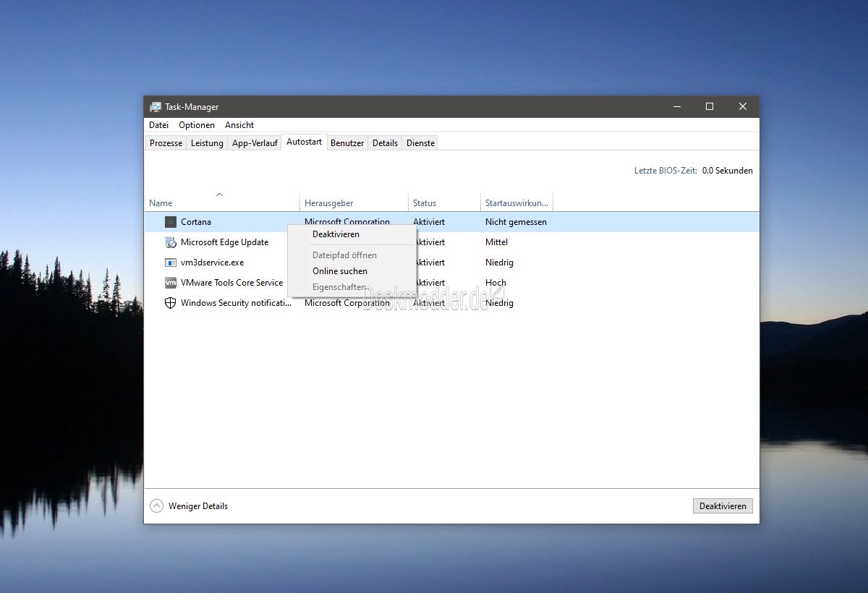The width and height of the screenshot is (868, 593).
Task: Click the 'Mittel' startup impact value
Action: click(x=497, y=242)
